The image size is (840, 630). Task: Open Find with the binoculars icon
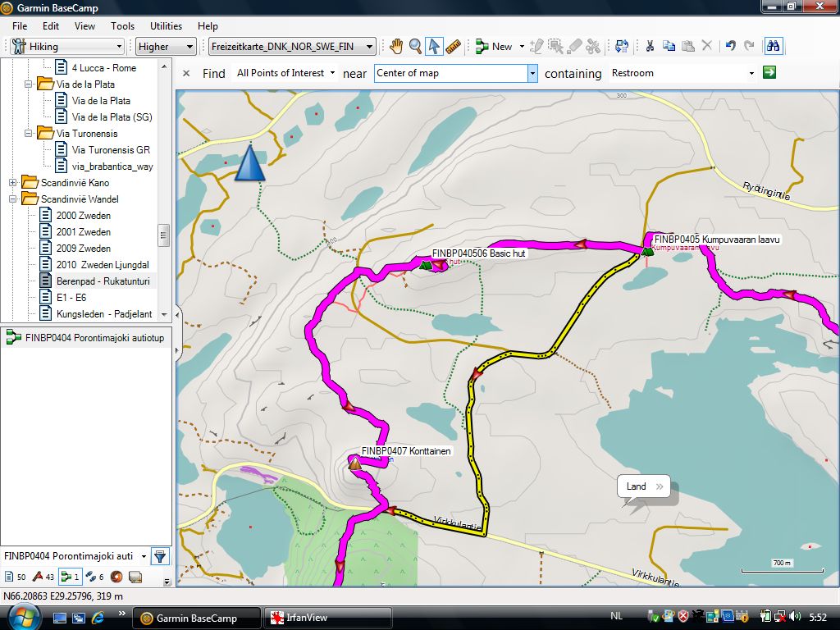point(772,47)
